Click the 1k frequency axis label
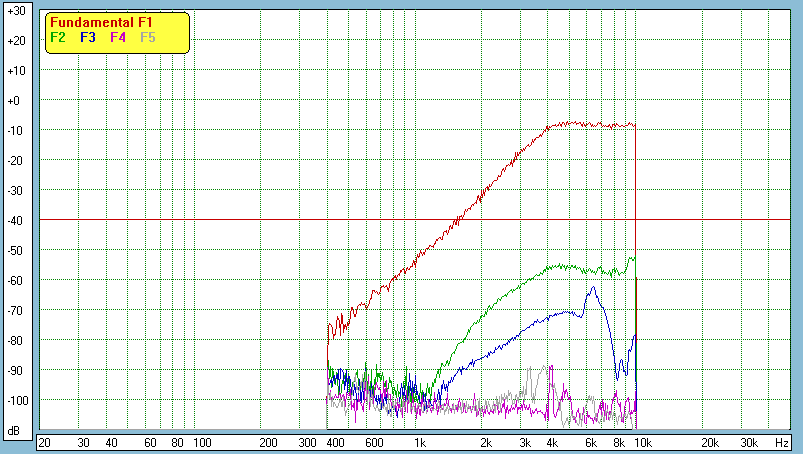This screenshot has height=454, width=803. (x=420, y=441)
